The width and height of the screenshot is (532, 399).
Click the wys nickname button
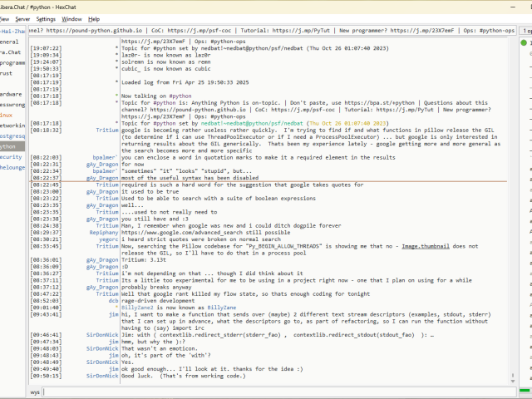[35, 391]
